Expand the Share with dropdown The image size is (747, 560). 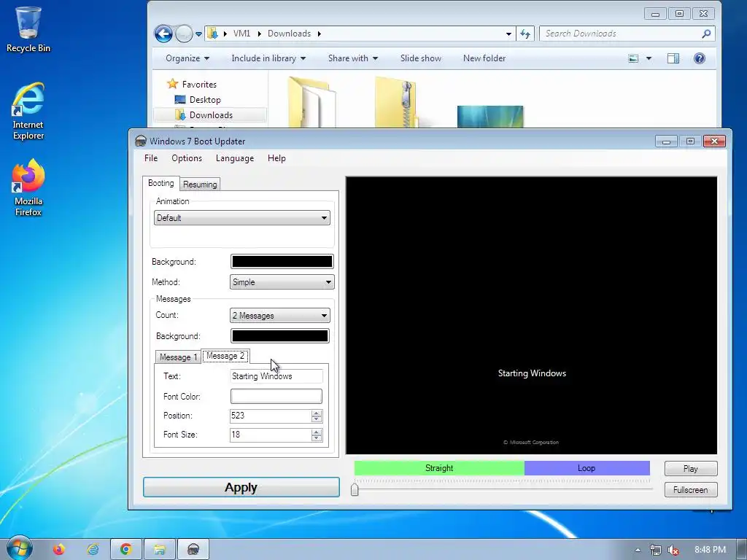353,58
